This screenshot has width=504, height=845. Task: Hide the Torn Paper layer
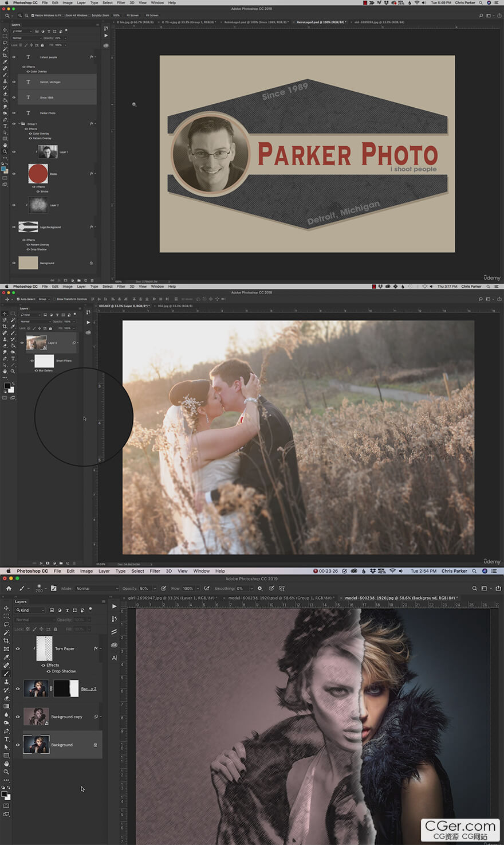[18, 649]
